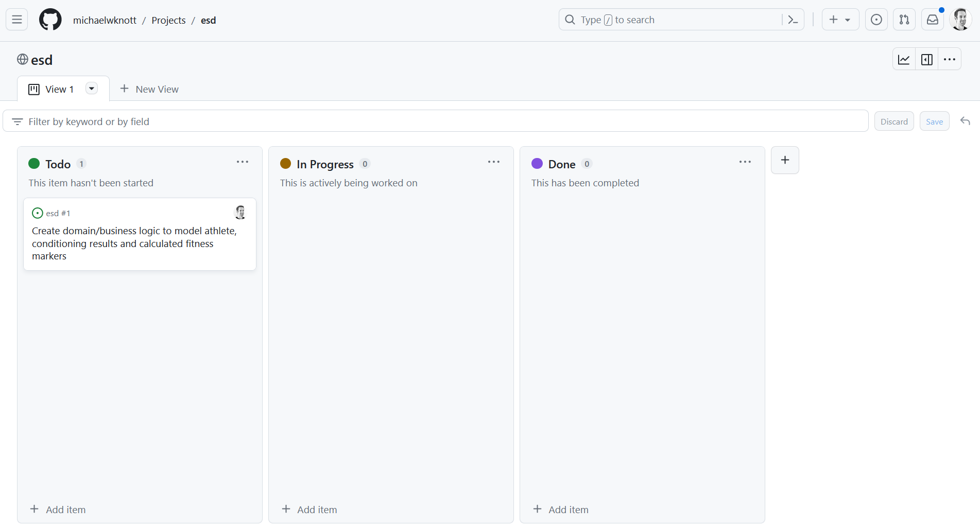The height and width of the screenshot is (526, 980).
Task: Click 'This item hasn't been started' description
Action: click(91, 183)
